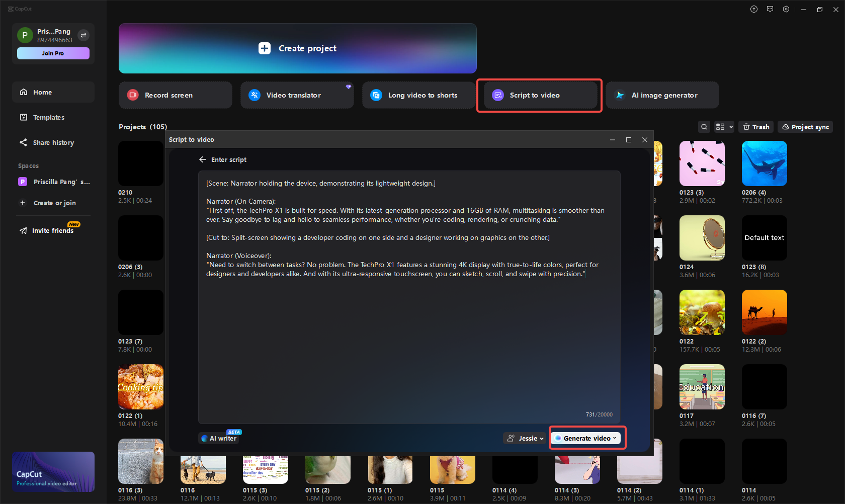
Task: Click the Join Pro button
Action: click(x=53, y=53)
